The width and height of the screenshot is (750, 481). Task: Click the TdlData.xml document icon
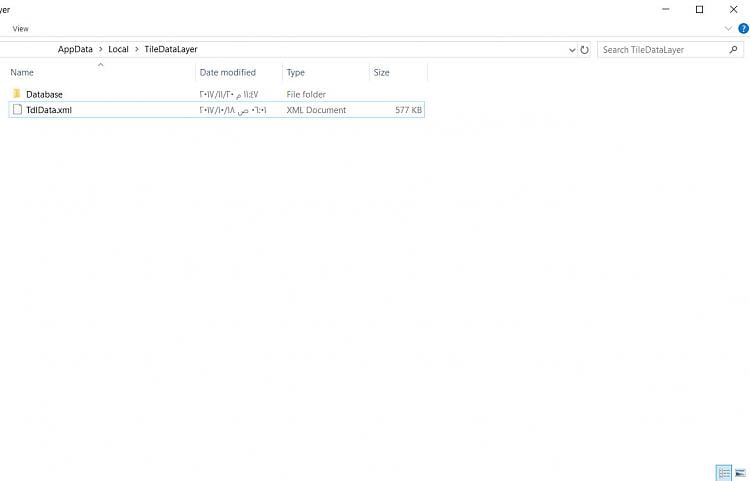point(17,109)
